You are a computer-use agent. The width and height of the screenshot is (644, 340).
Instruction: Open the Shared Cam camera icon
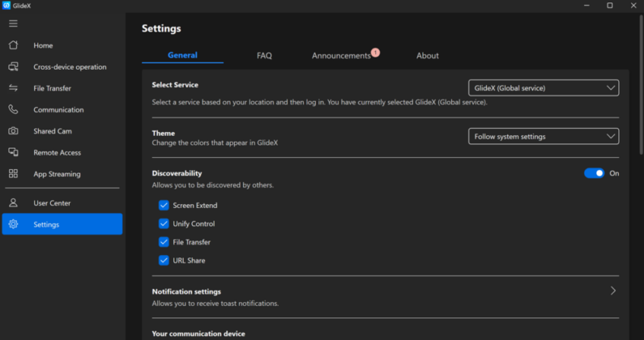(x=13, y=131)
